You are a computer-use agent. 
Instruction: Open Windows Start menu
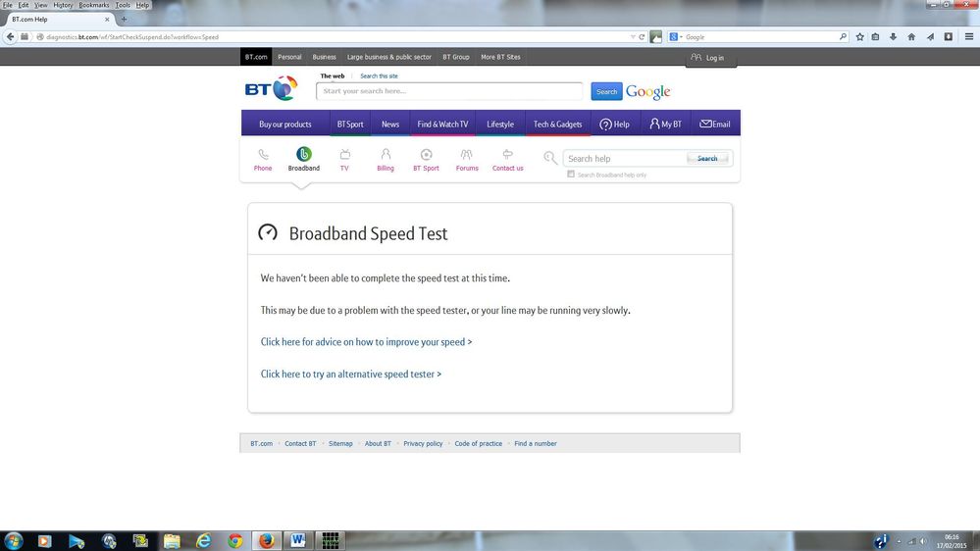click(x=13, y=540)
